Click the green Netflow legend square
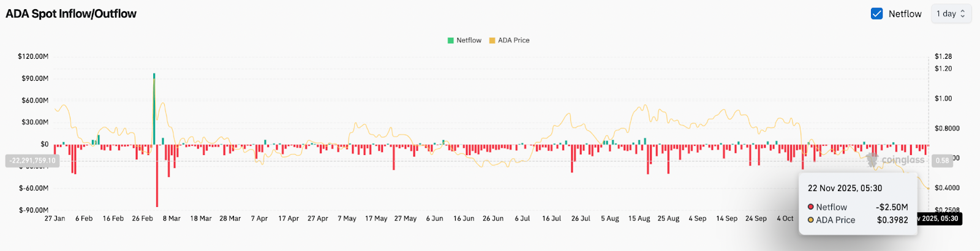The height and width of the screenshot is (251, 980). (451, 40)
